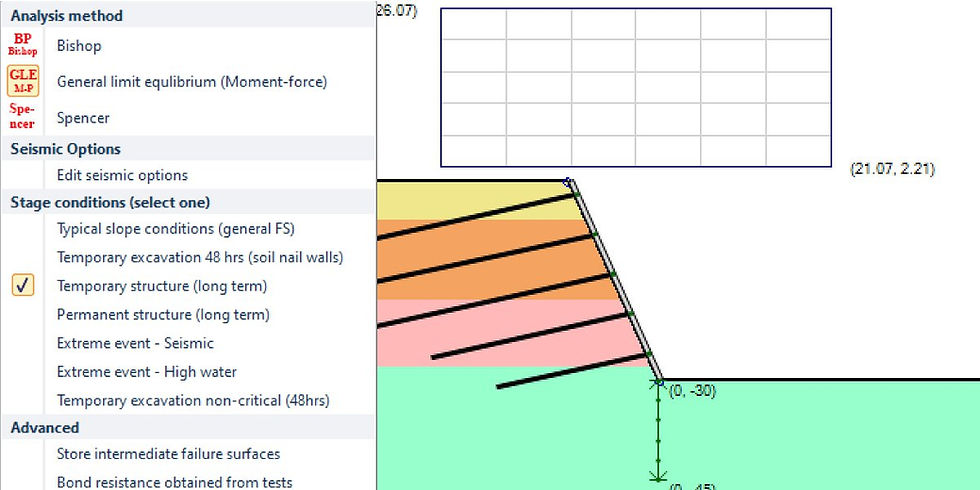Enable Bond resistance obtained from tests
Image resolution: width=980 pixels, height=490 pixels.
174,482
